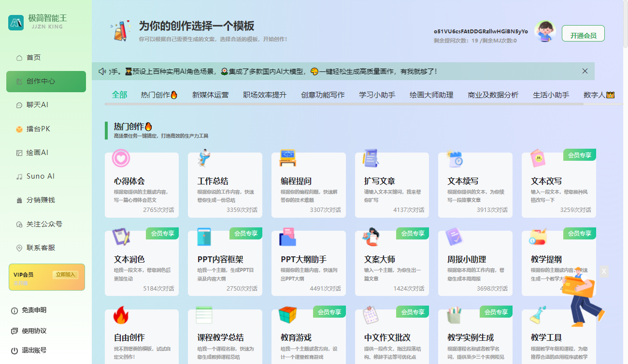Click the 教育游戏 Rubik's cube icon
Image resolution: width=628 pixels, height=364 pixels.
point(288,315)
